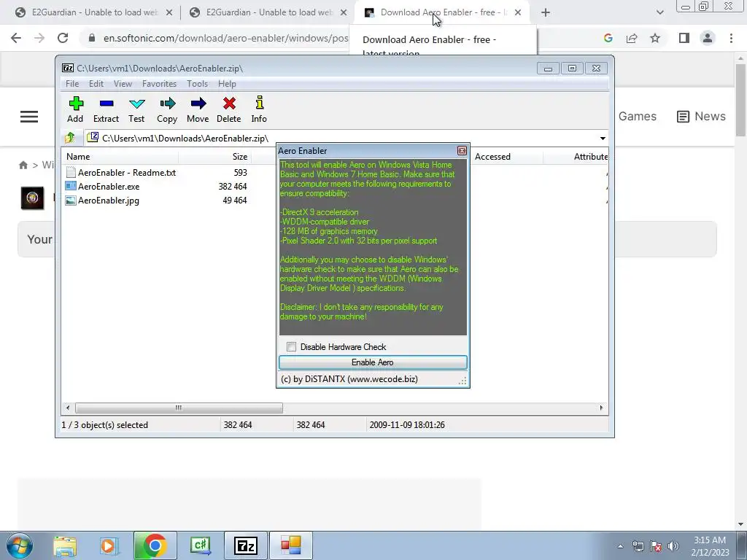Go up one folder level in 7-Zip
The width and height of the screenshot is (747, 560).
click(70, 138)
